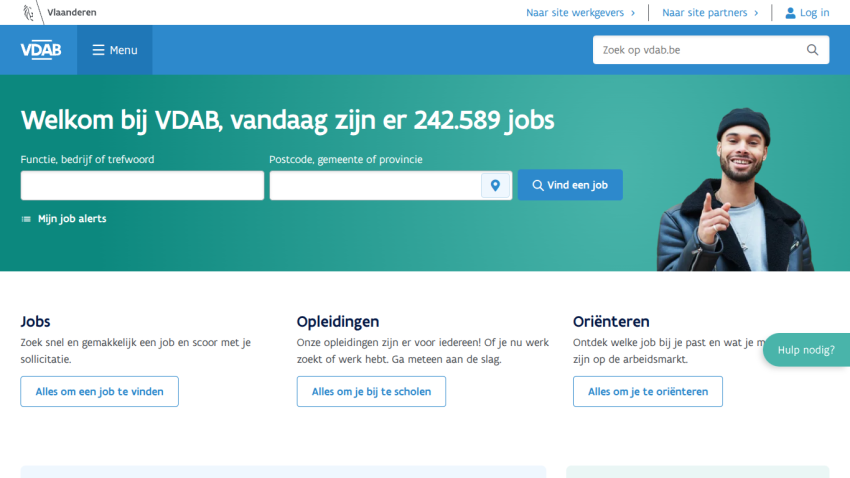Image resolution: width=850 pixels, height=478 pixels.
Task: Click the 'Oriënteren' heading
Action: 611,321
